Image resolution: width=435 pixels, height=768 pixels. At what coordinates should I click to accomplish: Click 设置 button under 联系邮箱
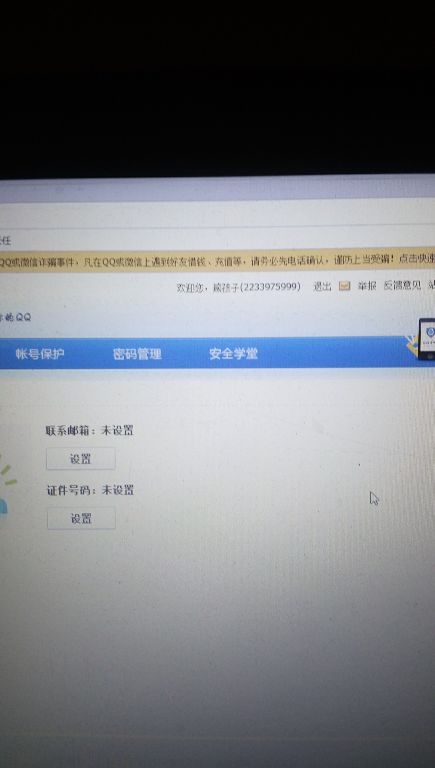[81, 459]
